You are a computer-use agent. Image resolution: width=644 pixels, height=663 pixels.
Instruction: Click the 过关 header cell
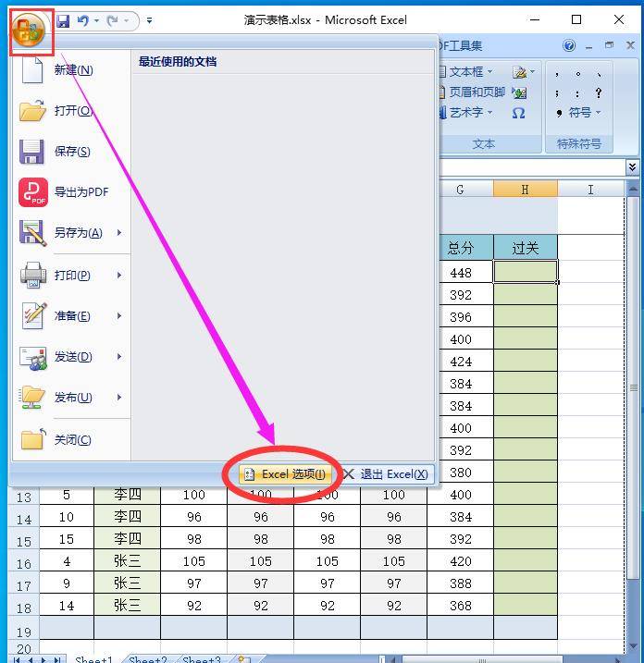(526, 248)
